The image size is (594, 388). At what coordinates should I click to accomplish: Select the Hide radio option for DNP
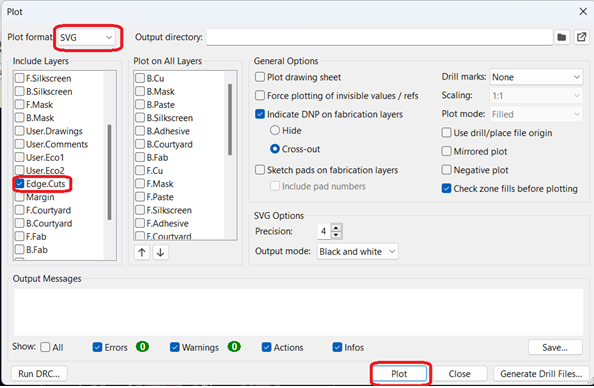coord(275,130)
